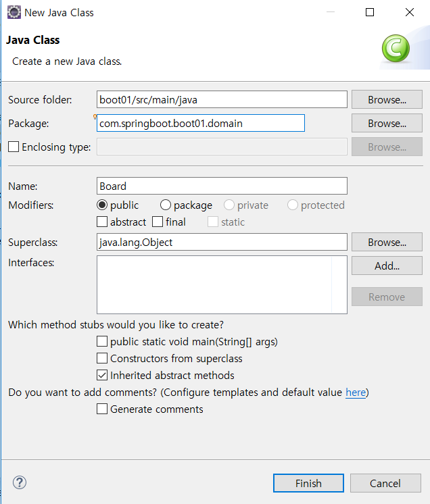Open the comment templates 'here' link
This screenshot has width=430, height=504.
click(356, 393)
